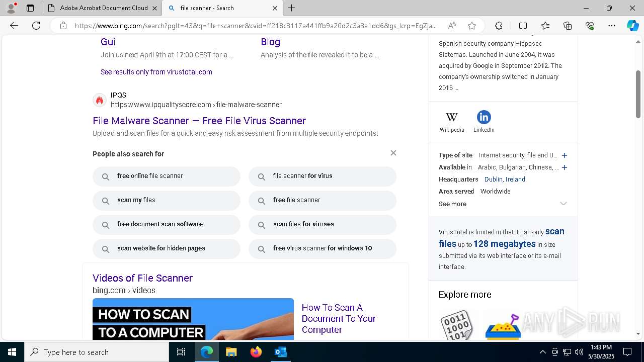
Task: Show hidden tray icons chevron
Action: pyautogui.click(x=542, y=352)
